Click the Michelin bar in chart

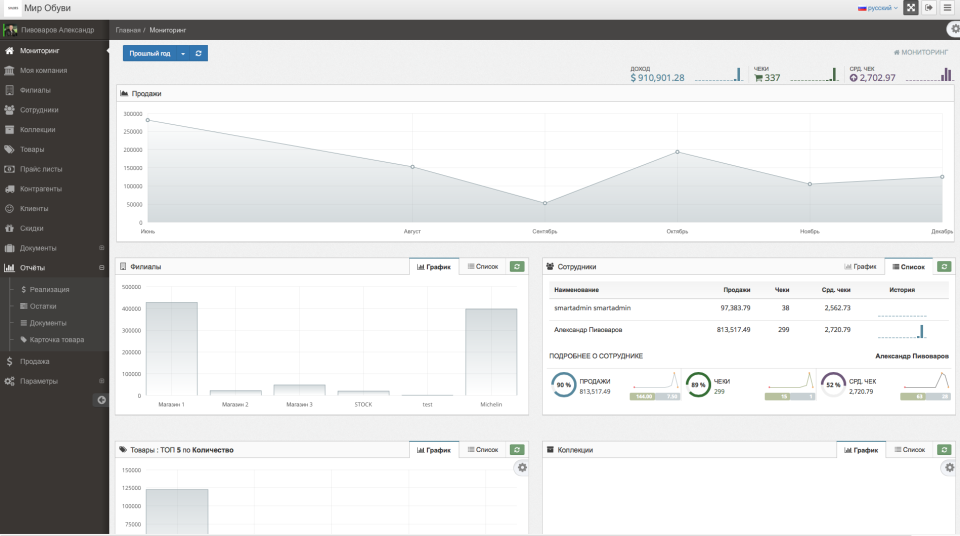click(x=491, y=352)
